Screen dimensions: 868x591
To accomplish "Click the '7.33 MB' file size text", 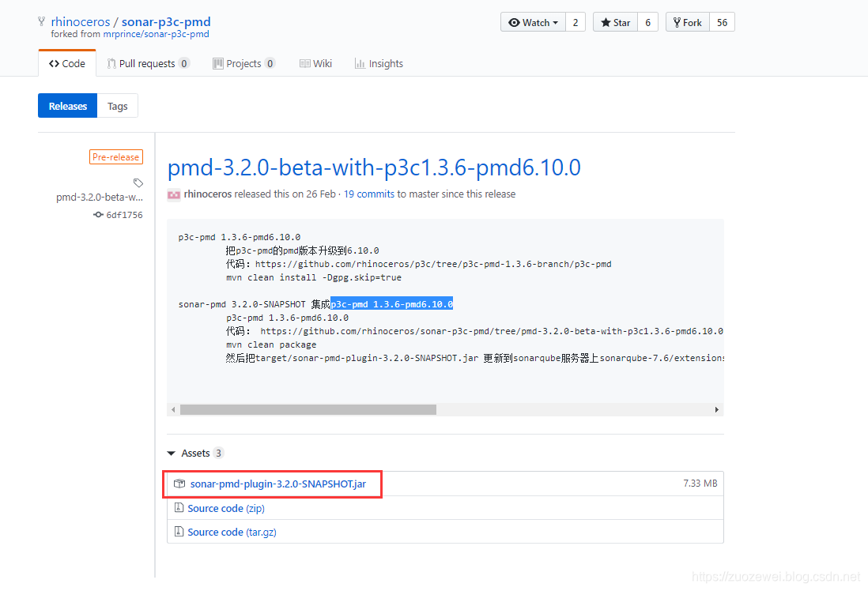I will point(700,483).
